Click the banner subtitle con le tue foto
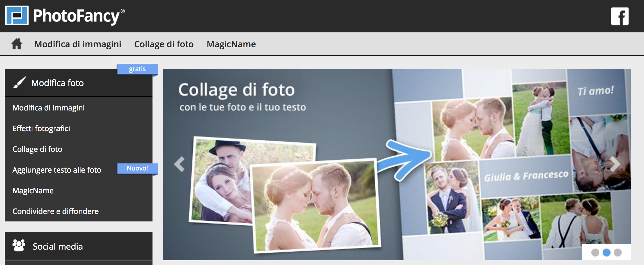The height and width of the screenshot is (265, 644). pos(243,107)
